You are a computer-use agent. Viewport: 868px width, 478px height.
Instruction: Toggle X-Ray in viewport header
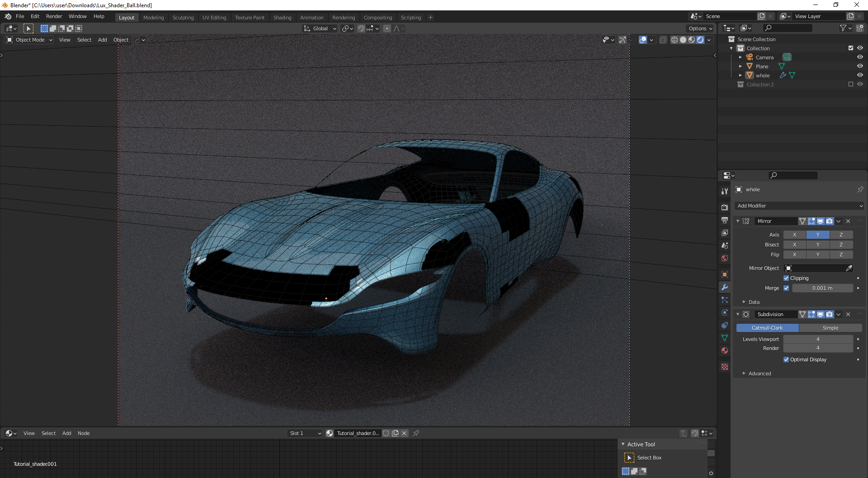(663, 40)
